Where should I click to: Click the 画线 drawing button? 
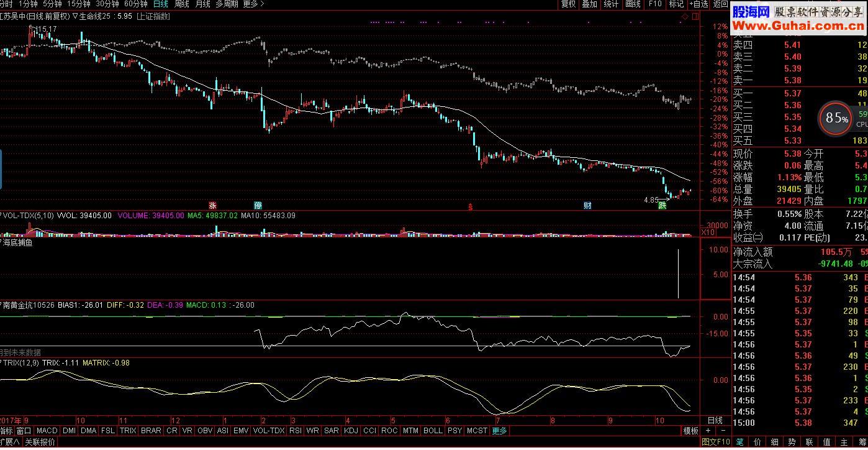(x=633, y=4)
